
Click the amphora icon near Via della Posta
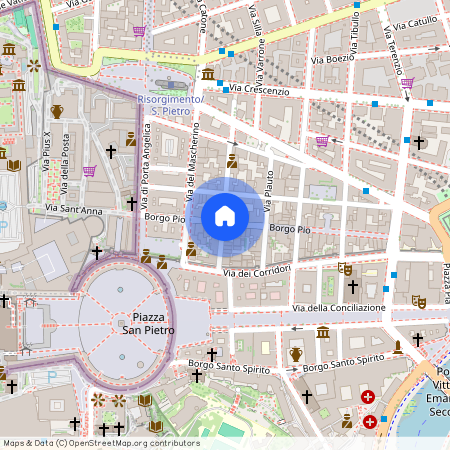(x=57, y=112)
